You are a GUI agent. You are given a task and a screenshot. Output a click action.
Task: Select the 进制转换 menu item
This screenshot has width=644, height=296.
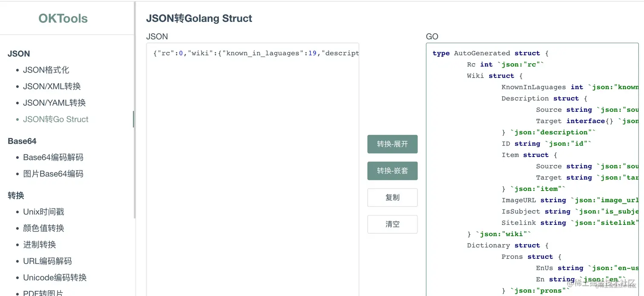coord(40,245)
